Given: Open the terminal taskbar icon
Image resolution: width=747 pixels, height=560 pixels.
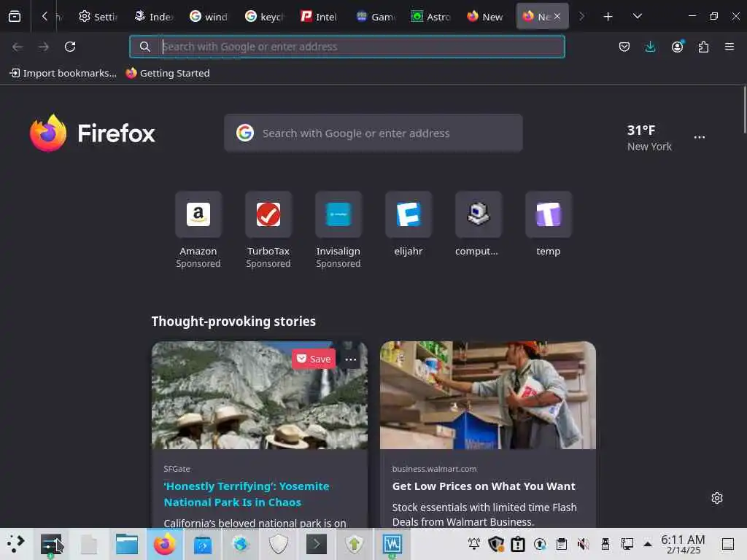Looking at the screenshot, I should click(317, 544).
